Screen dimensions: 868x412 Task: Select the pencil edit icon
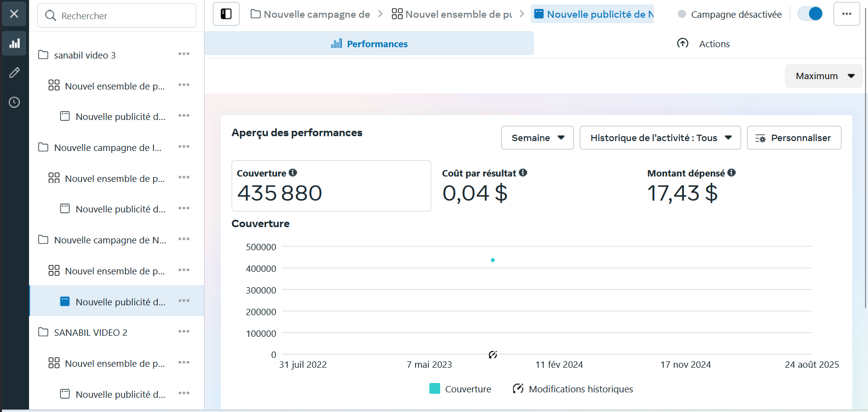point(14,73)
